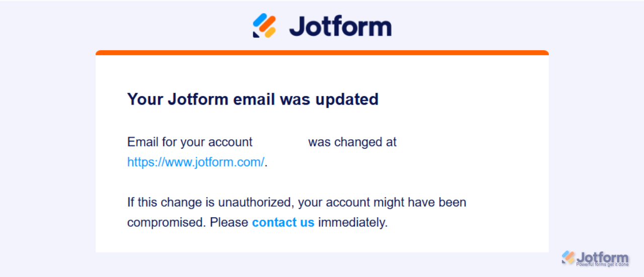Viewport: 644px width, 277px height.
Task: Select the 'Powerful forms get it done' tagline
Action: point(602,264)
